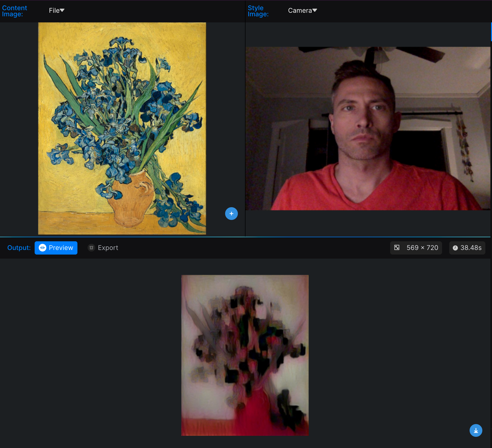This screenshot has height=448, width=492.
Task: Click the blue plus add-image button
Action: 231,214
